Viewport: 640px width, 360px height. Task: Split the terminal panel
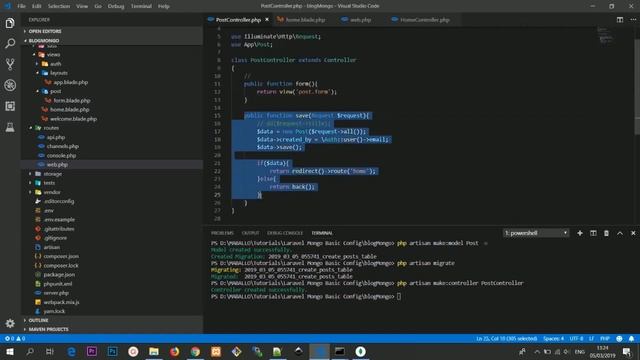[593, 233]
